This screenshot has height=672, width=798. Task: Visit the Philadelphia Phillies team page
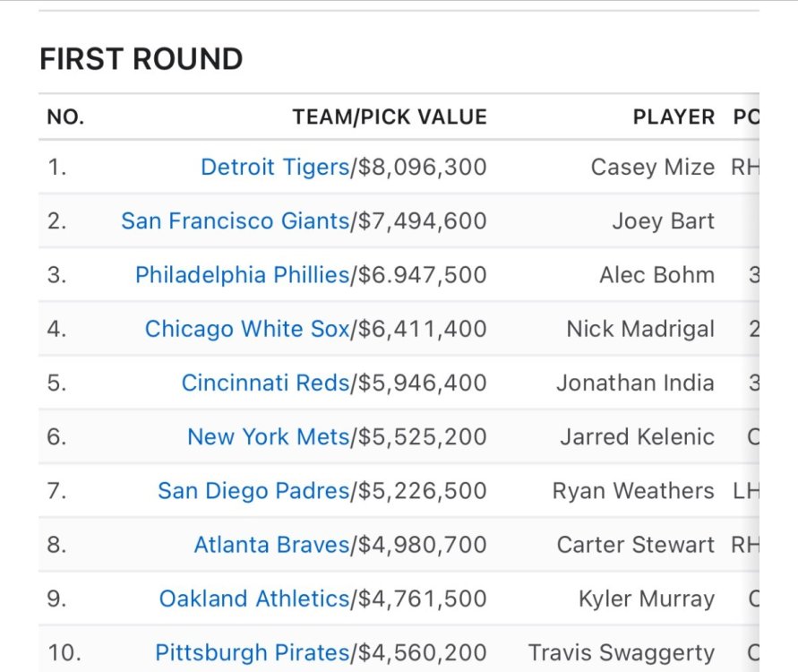[x=242, y=275]
